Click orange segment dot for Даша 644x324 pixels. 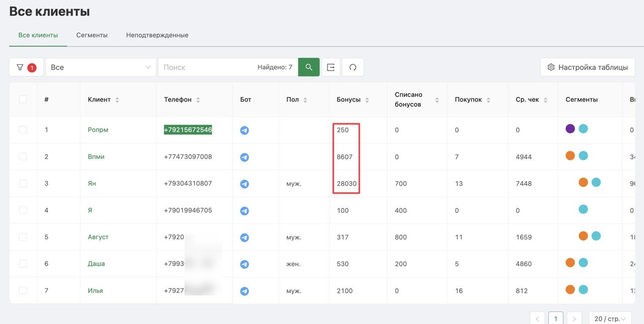570,263
